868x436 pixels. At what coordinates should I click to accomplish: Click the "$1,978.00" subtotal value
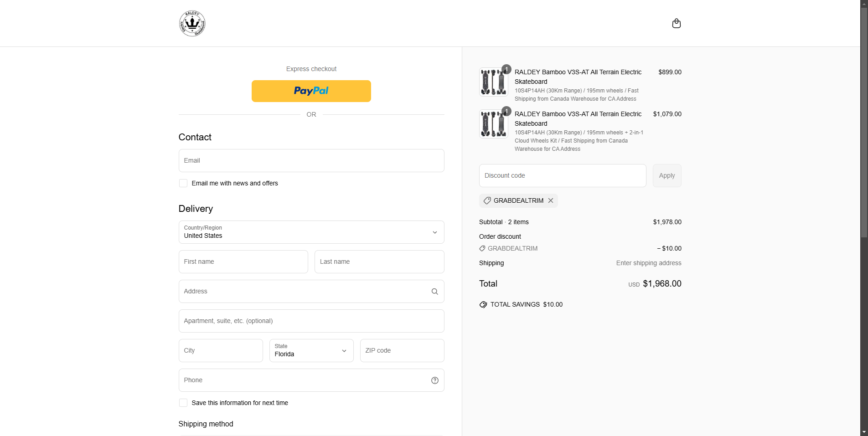pos(667,222)
